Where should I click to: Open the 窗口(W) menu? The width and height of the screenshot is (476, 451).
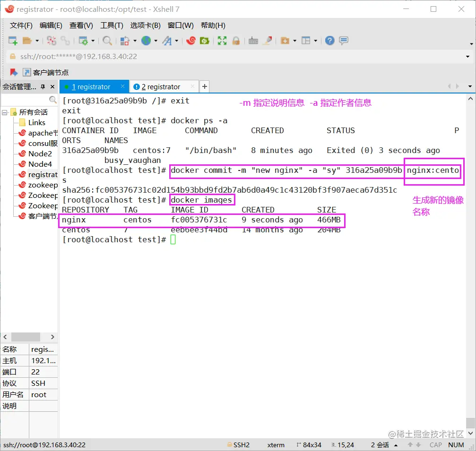point(180,25)
